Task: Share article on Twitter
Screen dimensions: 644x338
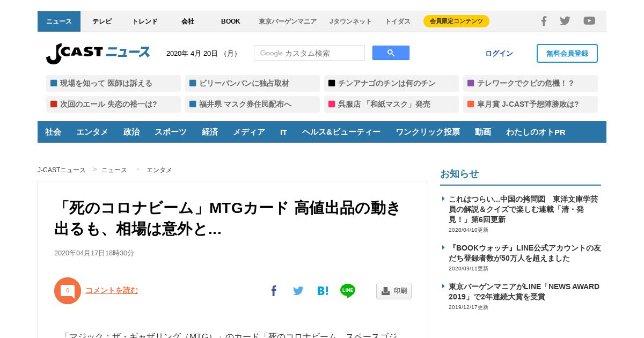Action: 298,291
